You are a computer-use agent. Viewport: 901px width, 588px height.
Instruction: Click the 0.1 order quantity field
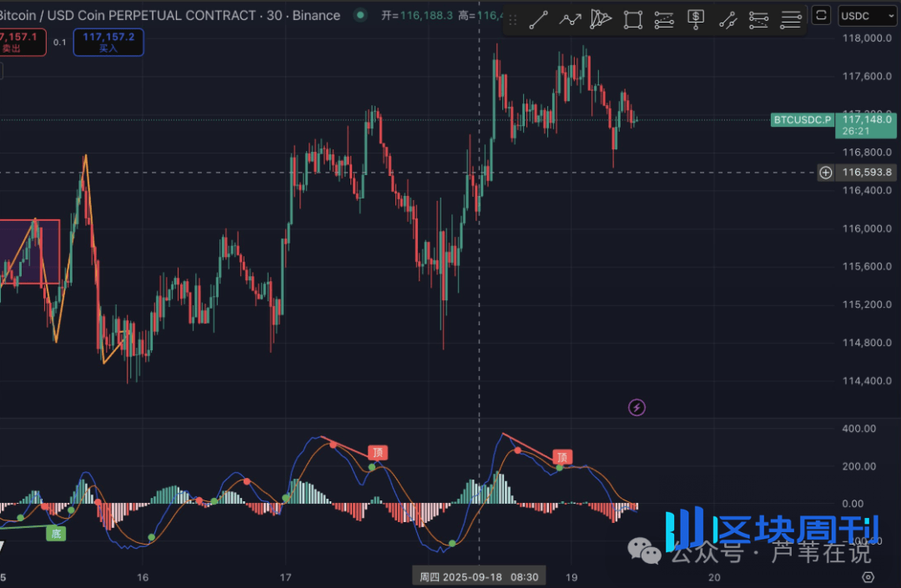tap(60, 42)
